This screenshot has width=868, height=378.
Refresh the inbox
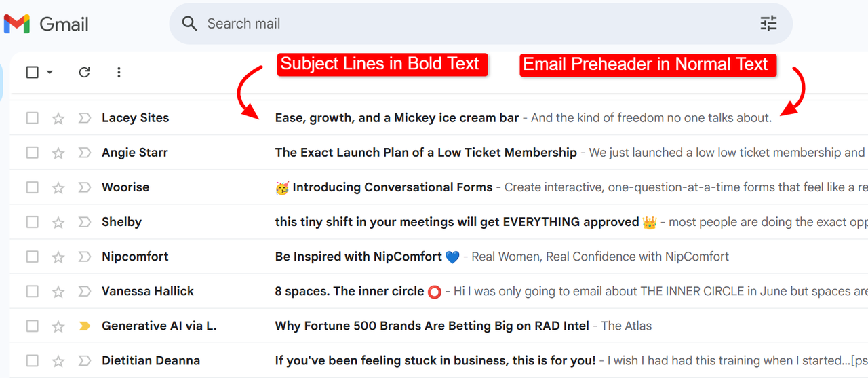[x=84, y=72]
